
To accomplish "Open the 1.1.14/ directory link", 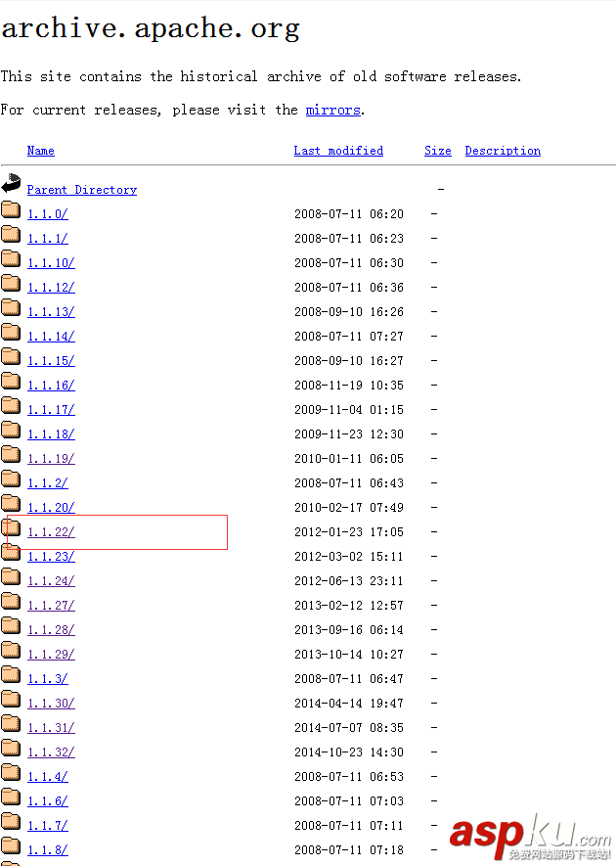I will click(x=51, y=337).
